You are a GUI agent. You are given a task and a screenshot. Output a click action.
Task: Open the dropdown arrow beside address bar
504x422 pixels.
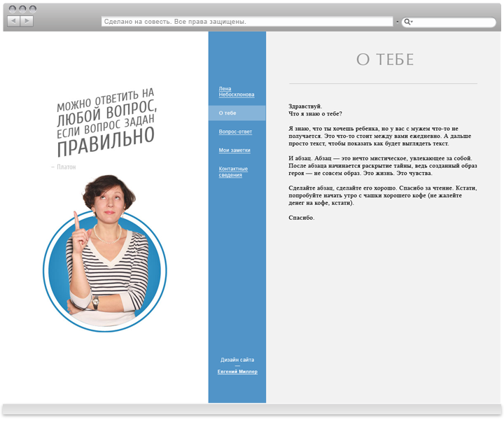pyautogui.click(x=397, y=22)
